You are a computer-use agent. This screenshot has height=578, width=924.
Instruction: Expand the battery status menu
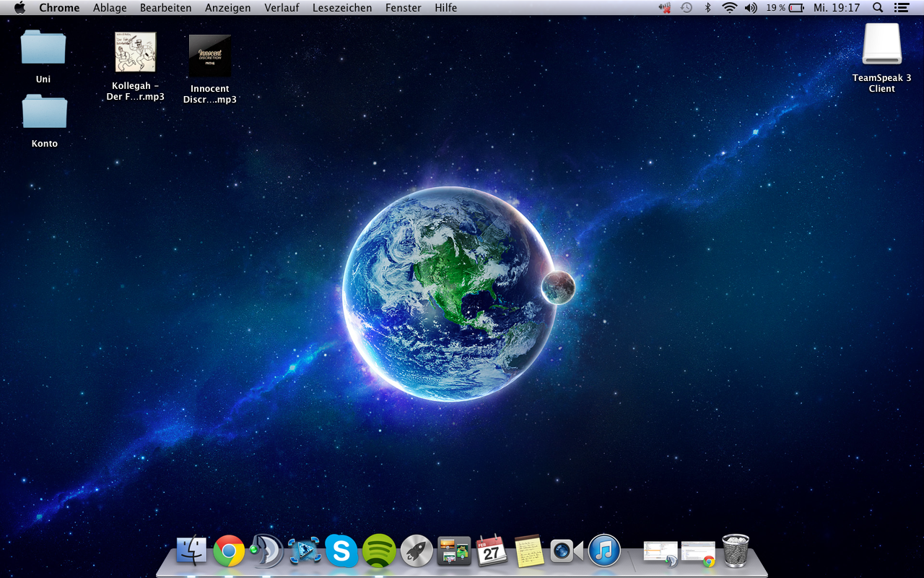(x=796, y=8)
